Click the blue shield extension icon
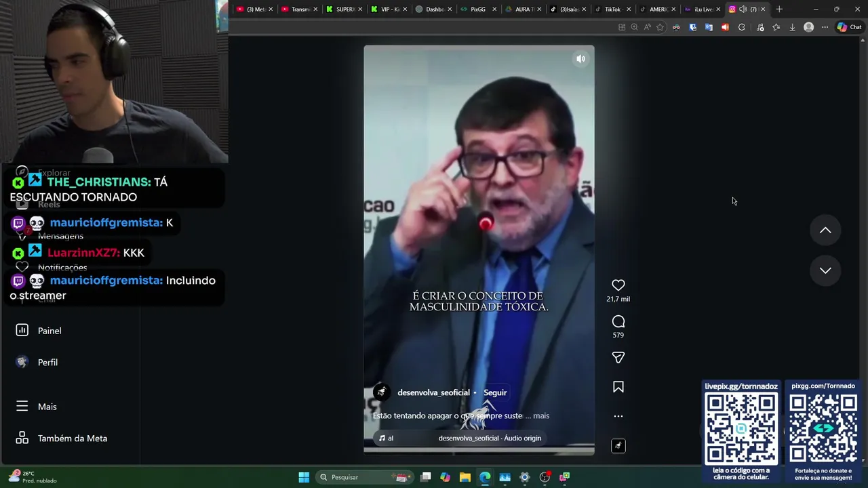The height and width of the screenshot is (488, 868). click(692, 27)
